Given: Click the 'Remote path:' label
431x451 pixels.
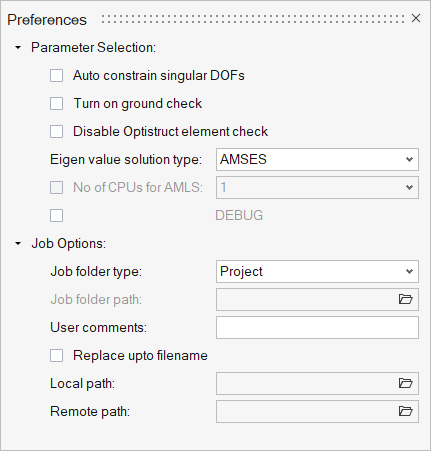Looking at the screenshot, I should (x=90, y=412).
